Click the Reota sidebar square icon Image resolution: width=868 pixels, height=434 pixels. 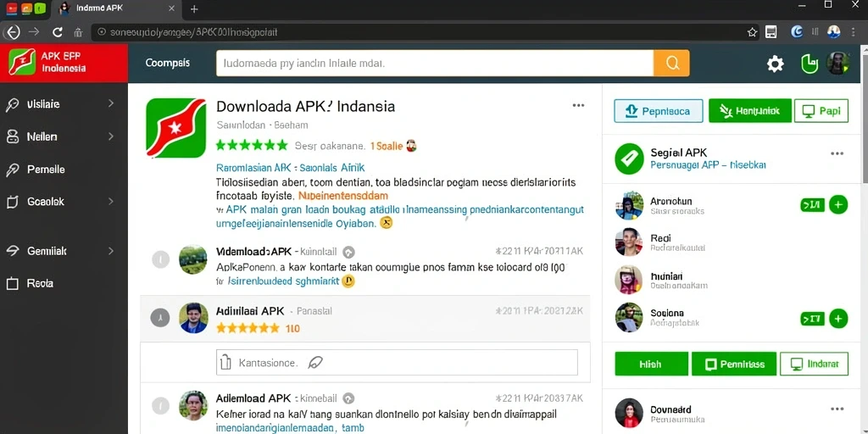point(12,283)
